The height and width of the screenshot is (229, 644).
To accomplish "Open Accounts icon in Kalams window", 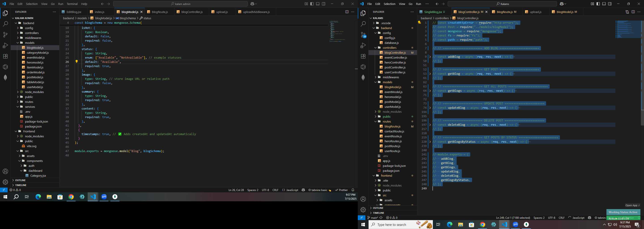I will [363, 199].
